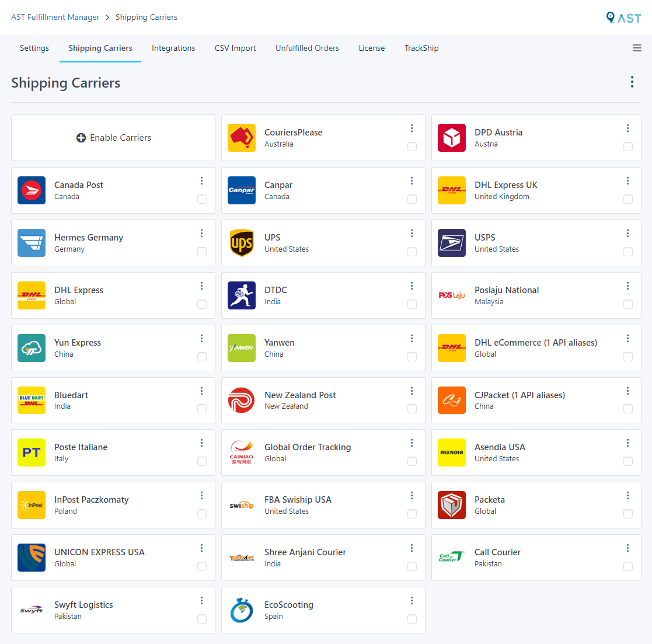The image size is (652, 644).
Task: Select the Canada Post logo icon
Action: point(31,190)
